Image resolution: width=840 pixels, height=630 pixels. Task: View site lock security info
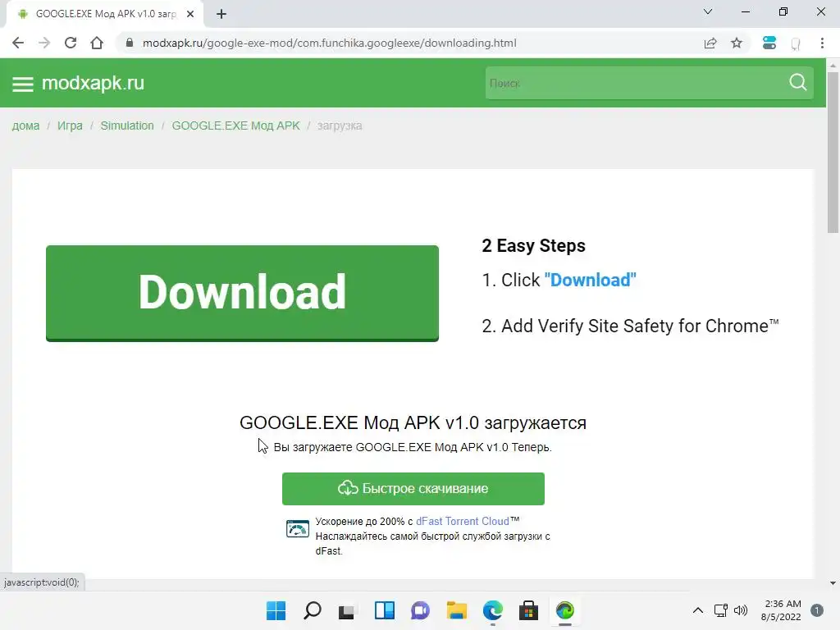129,43
